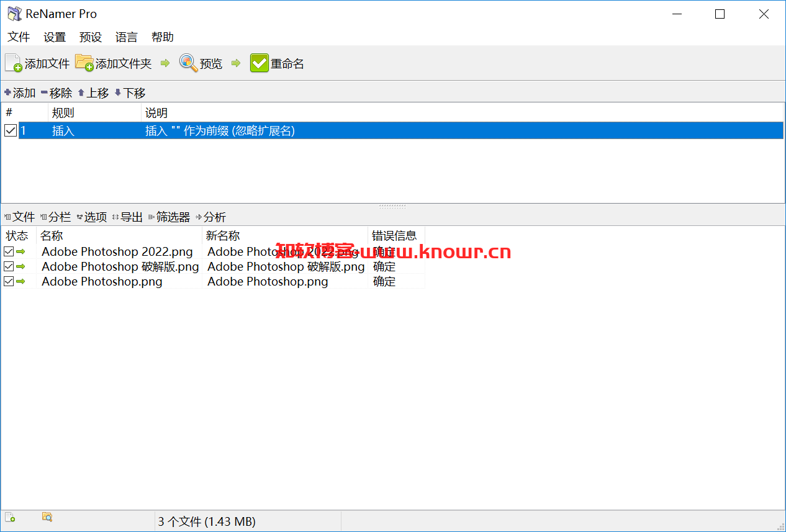Open the 语言 menu
This screenshot has height=532, width=786.
127,37
